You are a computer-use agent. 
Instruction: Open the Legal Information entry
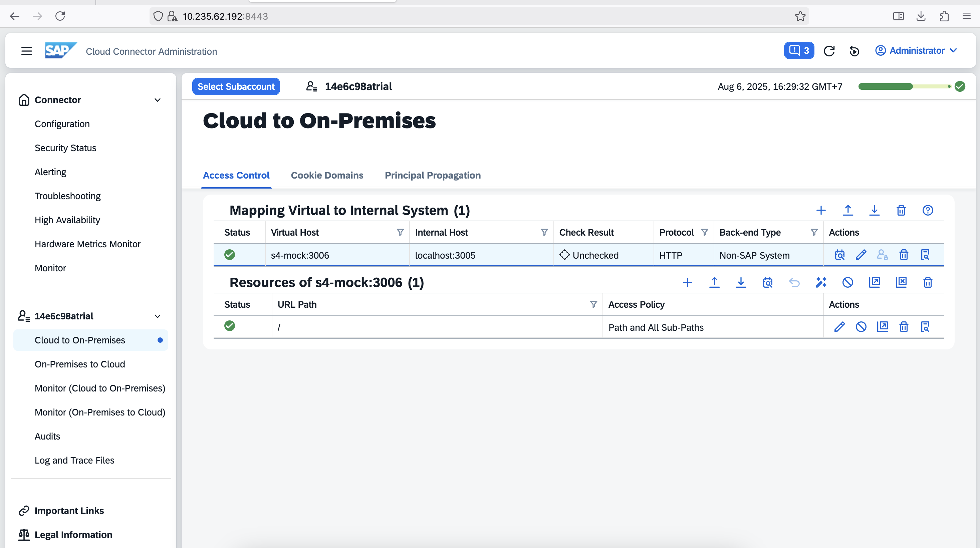[65, 535]
